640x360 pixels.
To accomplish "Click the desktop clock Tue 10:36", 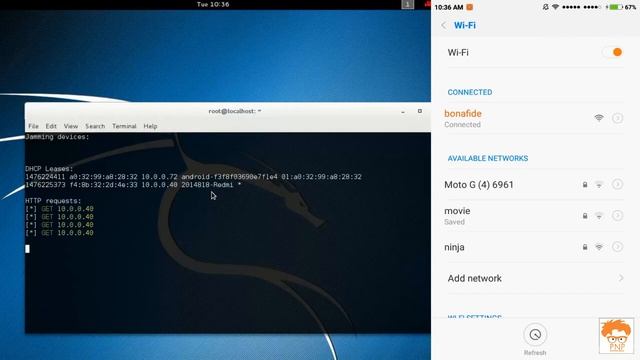I will 213,4.
